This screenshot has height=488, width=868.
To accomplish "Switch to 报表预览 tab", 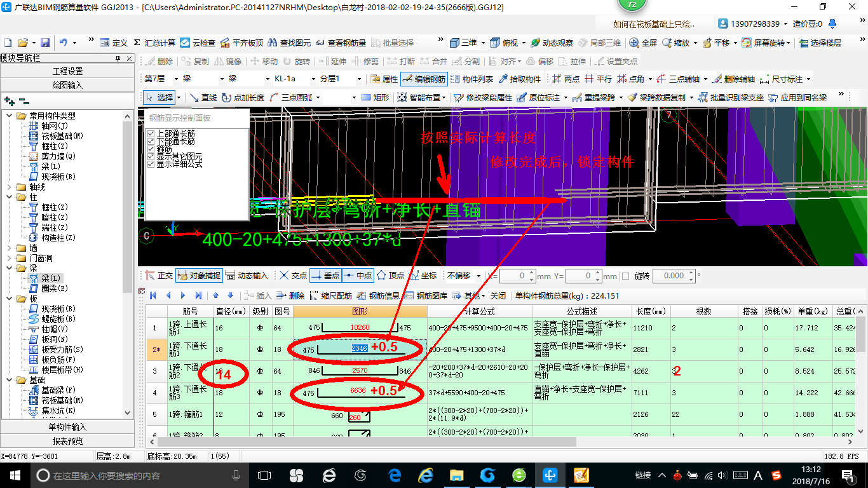I will coord(67,440).
